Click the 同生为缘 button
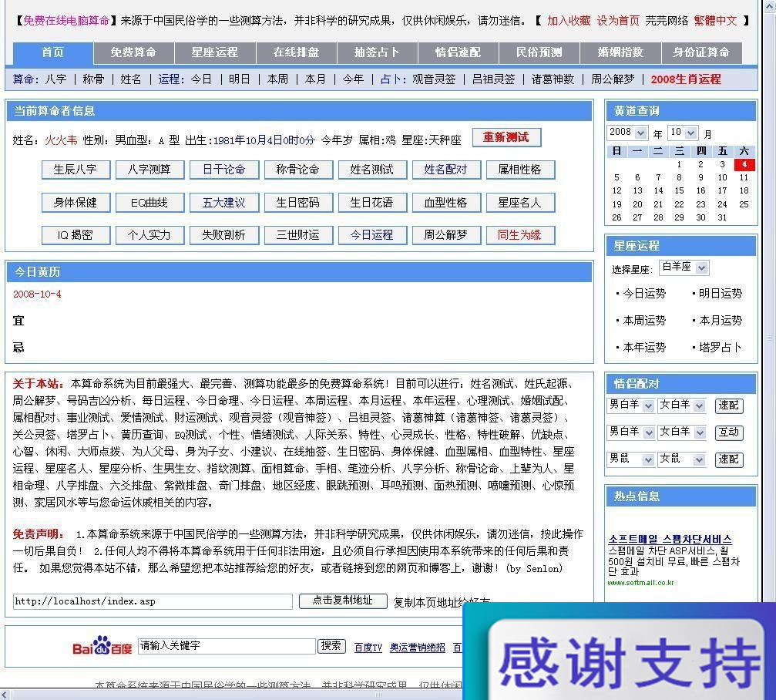Image resolution: width=776 pixels, height=700 pixels. [x=520, y=235]
